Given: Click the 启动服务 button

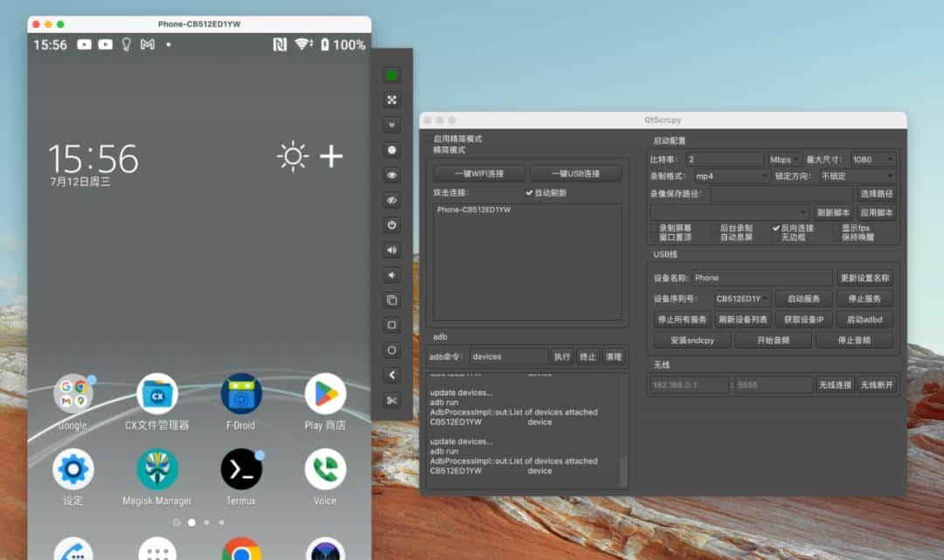Looking at the screenshot, I should point(804,298).
